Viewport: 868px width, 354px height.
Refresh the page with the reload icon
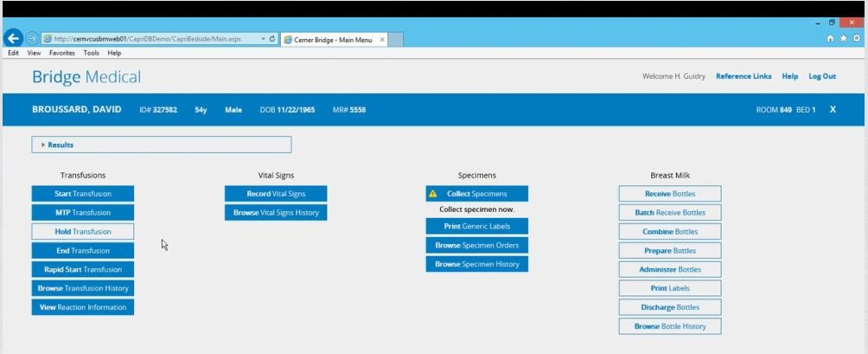click(272, 39)
